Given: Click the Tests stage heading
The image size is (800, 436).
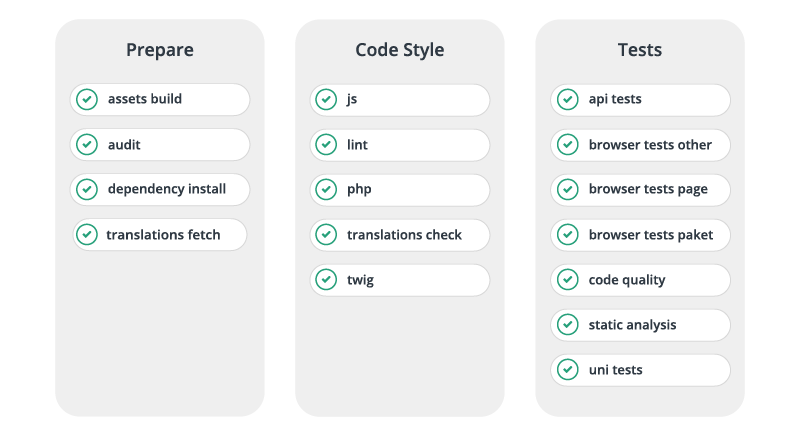Looking at the screenshot, I should coord(640,50).
